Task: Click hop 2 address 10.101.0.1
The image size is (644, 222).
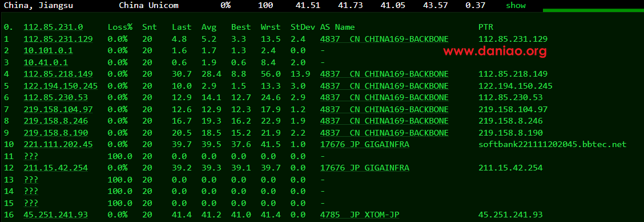Action: (x=48, y=51)
